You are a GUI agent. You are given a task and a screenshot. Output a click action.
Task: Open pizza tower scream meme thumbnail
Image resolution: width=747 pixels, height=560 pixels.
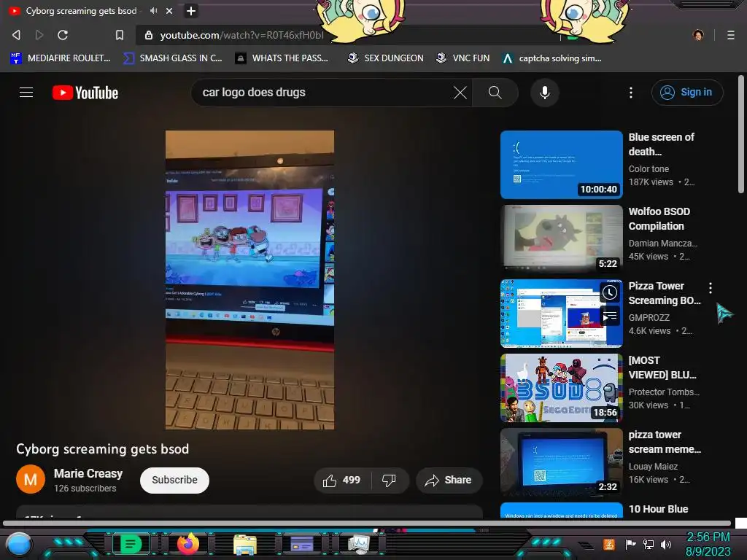coord(561,462)
